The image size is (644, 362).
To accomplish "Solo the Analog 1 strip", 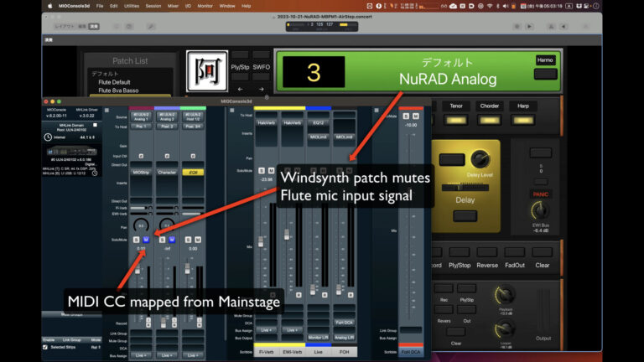I will tap(137, 240).
